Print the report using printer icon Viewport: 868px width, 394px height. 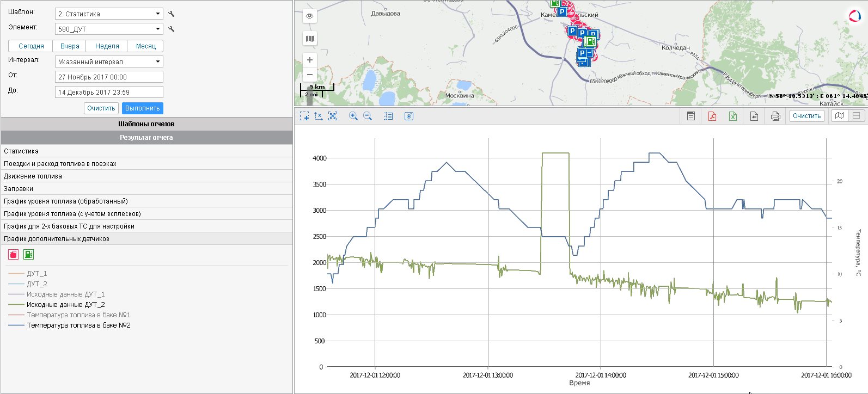pyautogui.click(x=775, y=116)
